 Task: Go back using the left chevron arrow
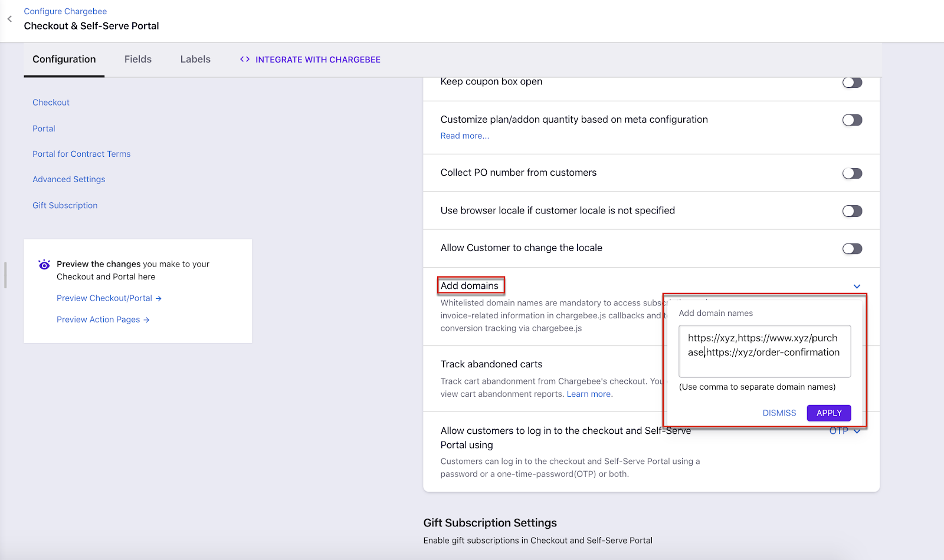click(9, 19)
